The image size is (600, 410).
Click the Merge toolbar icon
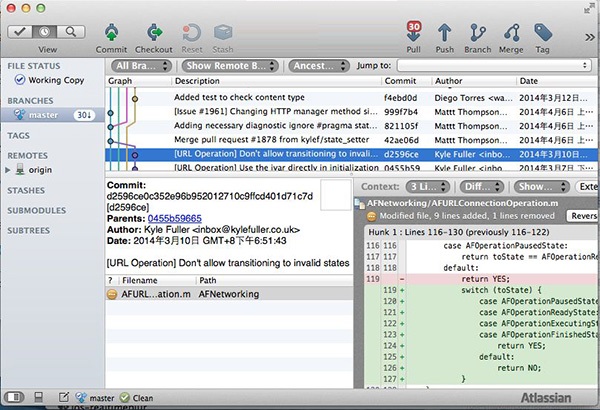pos(513,32)
